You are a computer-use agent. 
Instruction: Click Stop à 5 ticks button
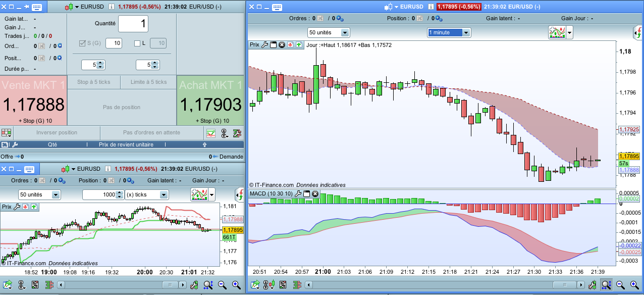pos(93,82)
